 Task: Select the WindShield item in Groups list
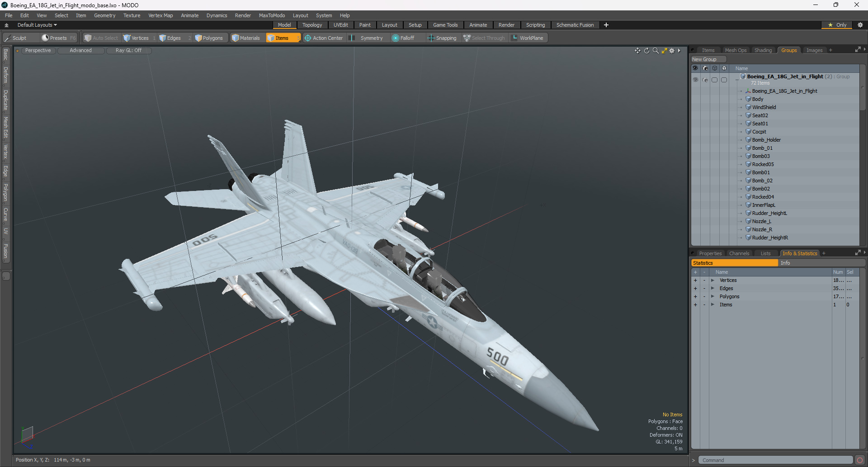point(764,107)
